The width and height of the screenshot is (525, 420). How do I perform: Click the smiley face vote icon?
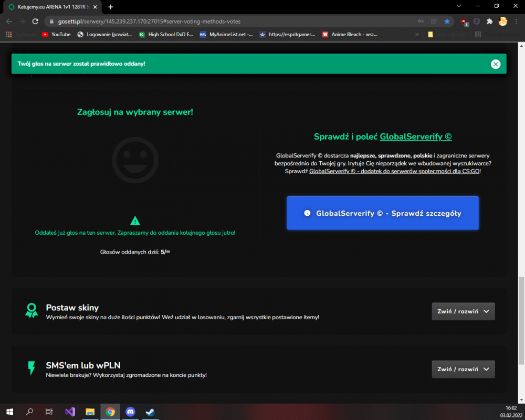click(x=135, y=160)
